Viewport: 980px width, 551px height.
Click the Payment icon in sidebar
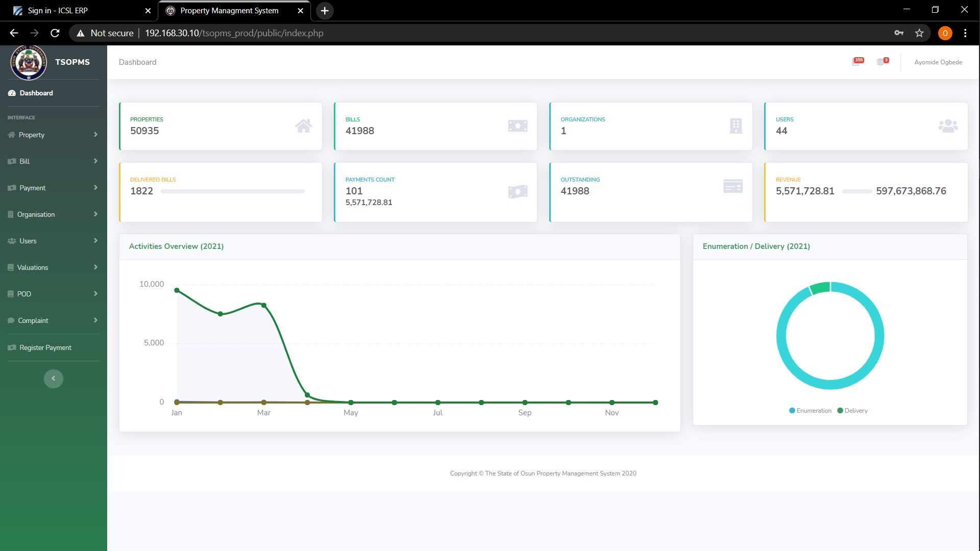pos(12,188)
